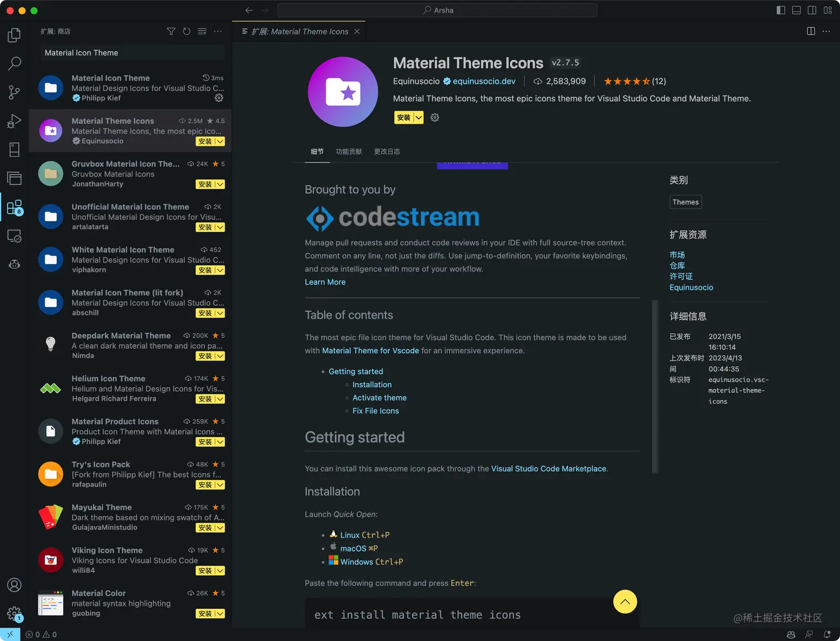Open install dropdown for Material Theme Icons list item

pos(220,142)
